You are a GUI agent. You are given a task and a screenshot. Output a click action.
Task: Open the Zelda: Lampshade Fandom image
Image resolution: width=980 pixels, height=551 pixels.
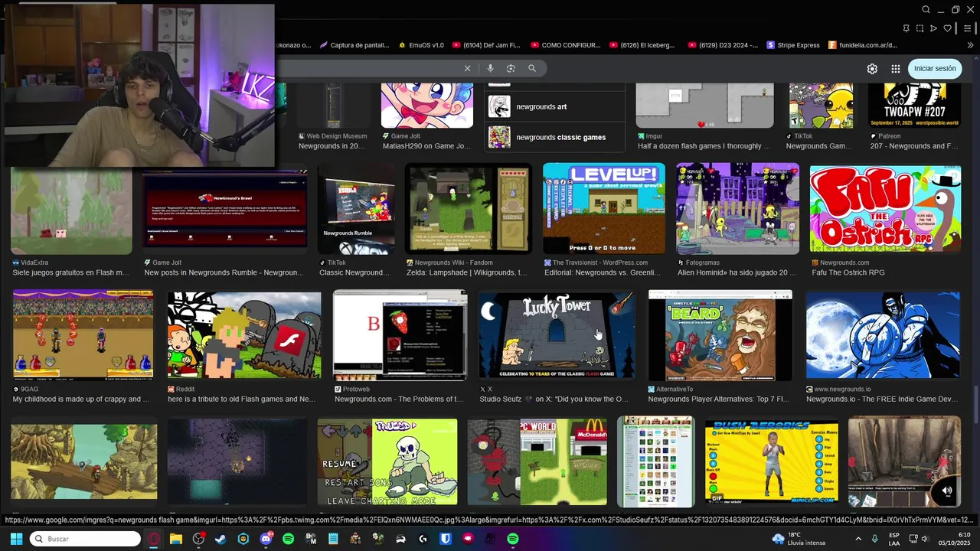point(468,208)
